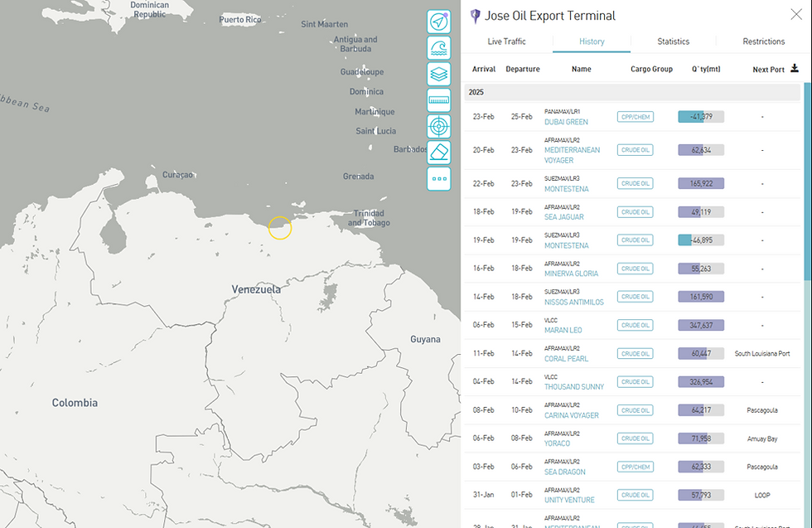Screen dimensions: 812x528
Task: Open the map layers selector
Action: [438, 73]
